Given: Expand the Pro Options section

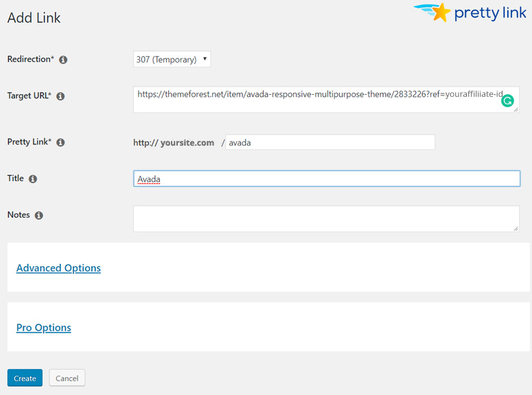Looking at the screenshot, I should [44, 328].
